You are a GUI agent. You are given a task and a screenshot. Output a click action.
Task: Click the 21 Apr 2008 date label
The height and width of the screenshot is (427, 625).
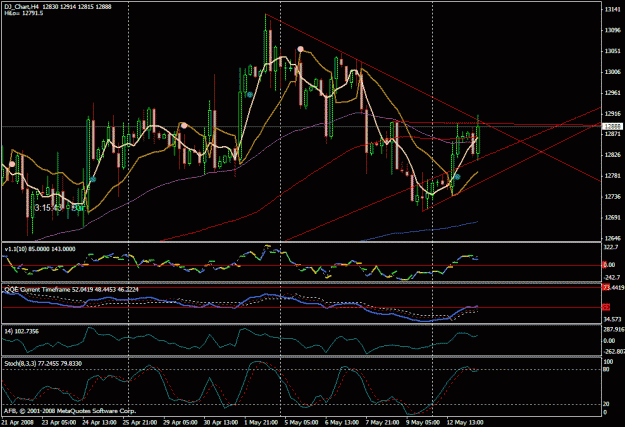[18, 422]
